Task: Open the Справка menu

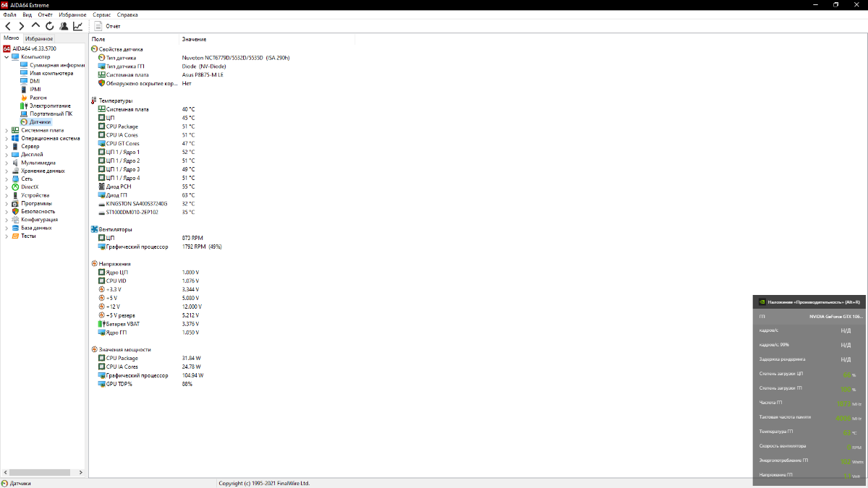Action: (127, 14)
